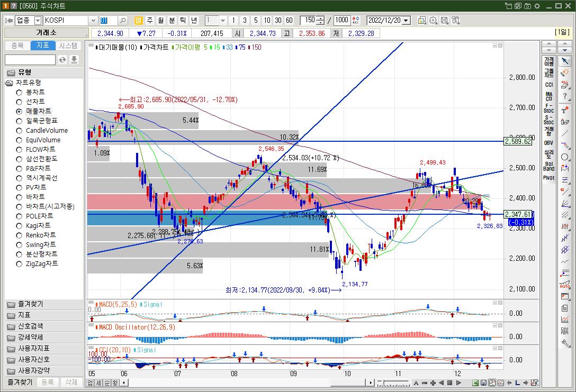
Task: Open the wrench settings tool in drawing toolbar
Action: (x=565, y=343)
